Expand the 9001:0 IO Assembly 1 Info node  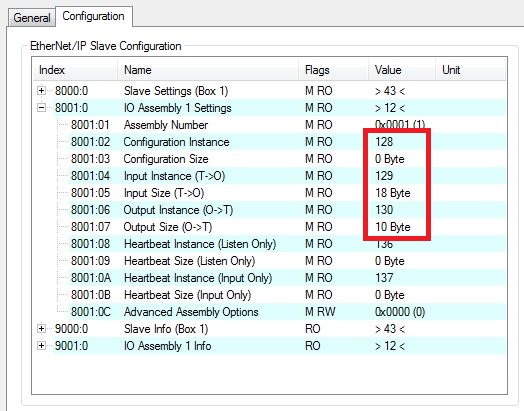(x=41, y=346)
